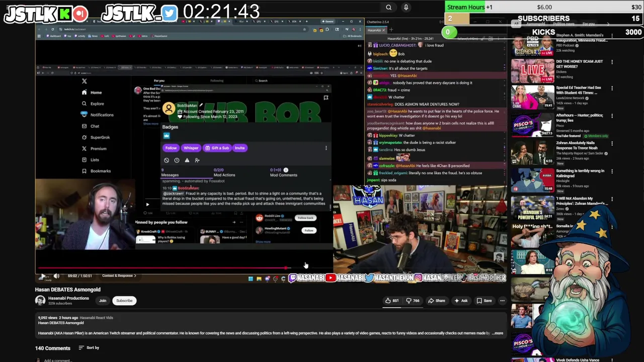The width and height of the screenshot is (644, 362).
Task: Open Windows Start icon in video taskbar
Action: 251,279
